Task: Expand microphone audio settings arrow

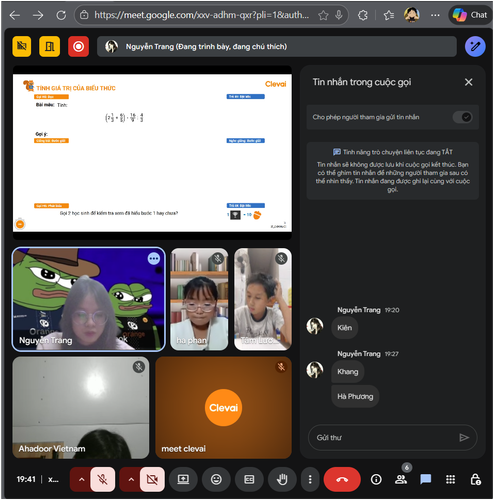Action: 81,479
